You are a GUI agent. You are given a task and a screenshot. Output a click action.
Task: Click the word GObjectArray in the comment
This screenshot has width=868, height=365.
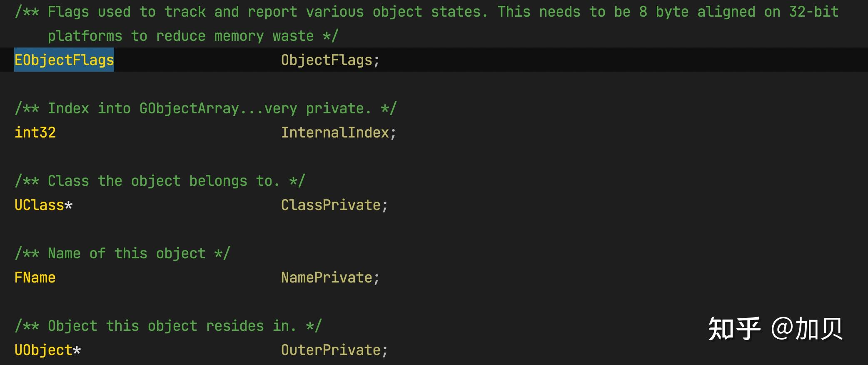189,108
